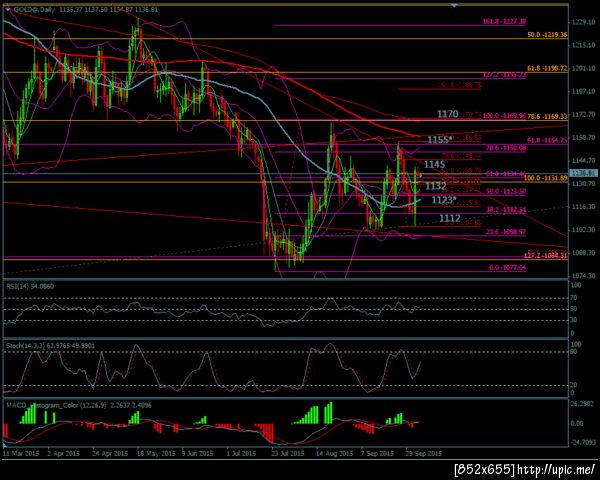600x480 pixels.
Task: Click the scroll arrow at MACD panel's left corner
Action: [5, 445]
